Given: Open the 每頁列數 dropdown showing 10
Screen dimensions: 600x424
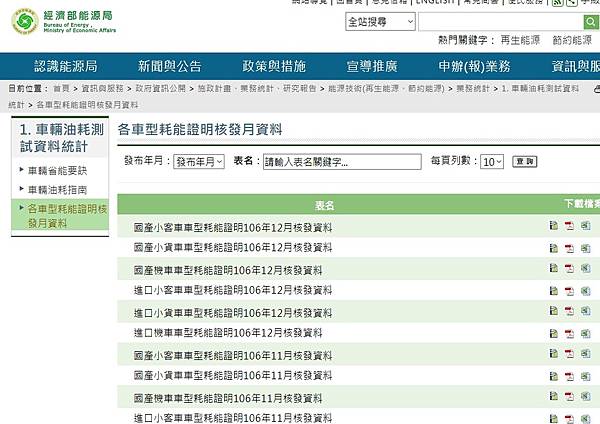Looking at the screenshot, I should tap(492, 161).
